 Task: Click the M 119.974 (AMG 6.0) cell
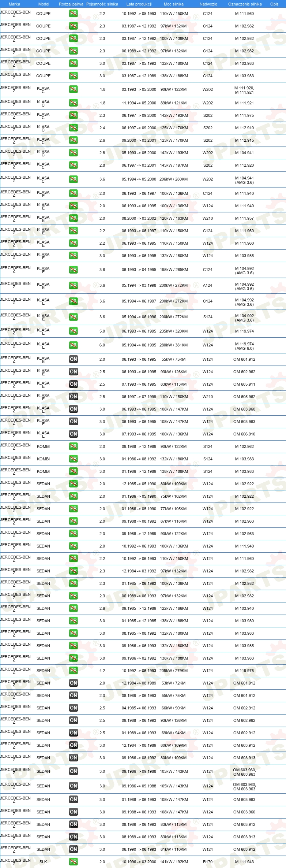[244, 346]
